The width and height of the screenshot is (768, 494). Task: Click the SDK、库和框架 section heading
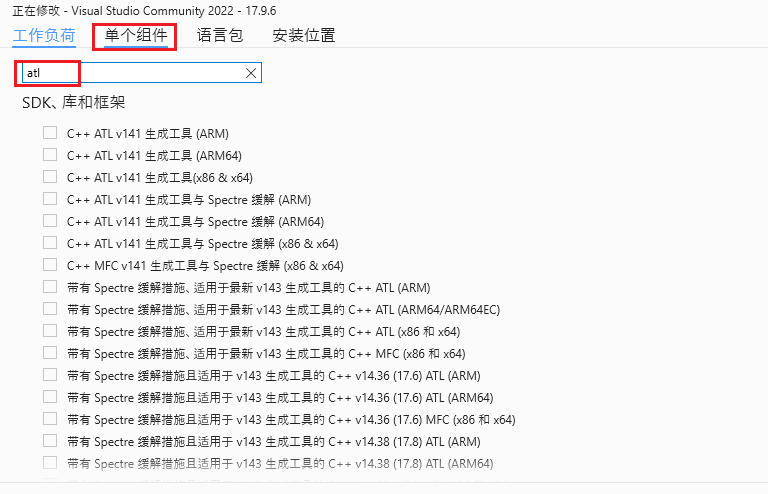click(73, 102)
